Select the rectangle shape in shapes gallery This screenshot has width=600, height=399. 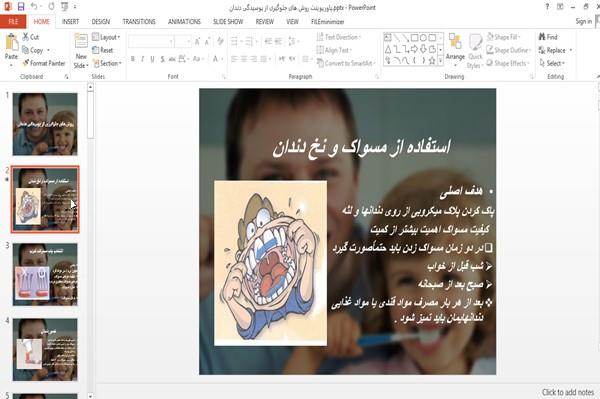[x=414, y=38]
